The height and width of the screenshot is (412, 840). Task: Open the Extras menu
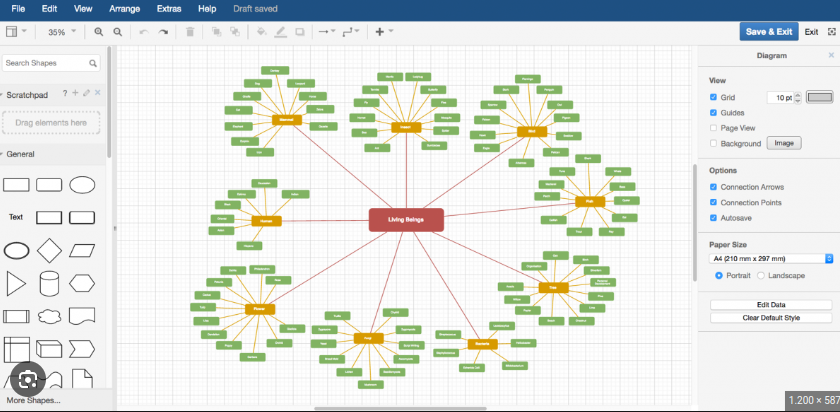point(169,8)
